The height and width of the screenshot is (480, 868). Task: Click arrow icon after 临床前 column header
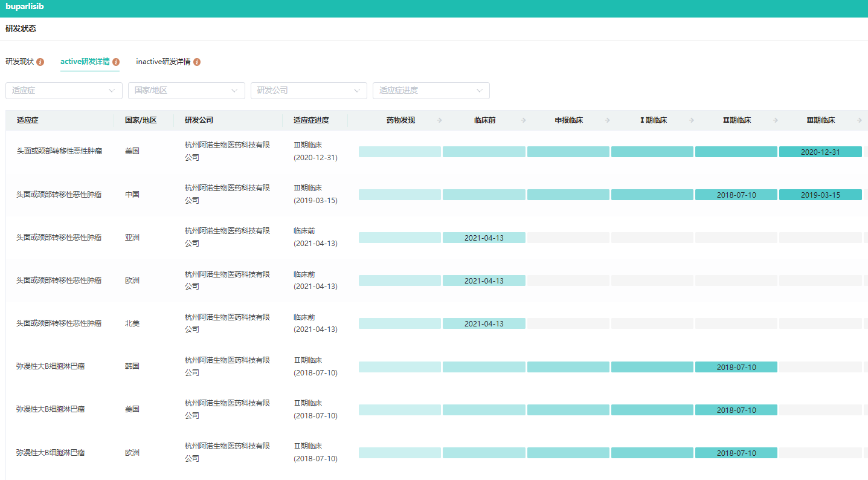coord(523,120)
